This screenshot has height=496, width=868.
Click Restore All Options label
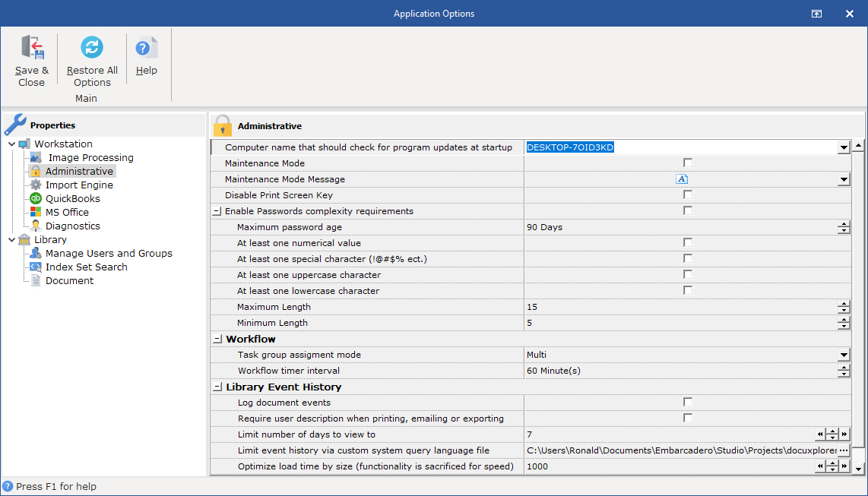(x=92, y=76)
